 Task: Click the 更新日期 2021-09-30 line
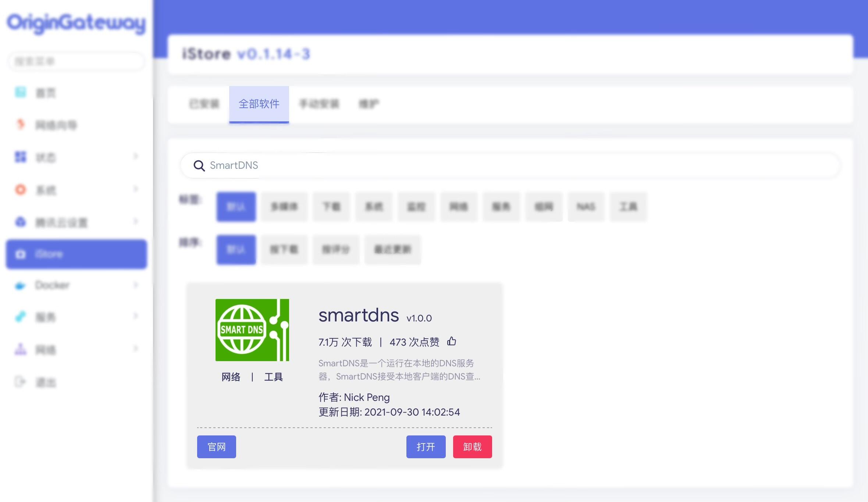(x=389, y=412)
